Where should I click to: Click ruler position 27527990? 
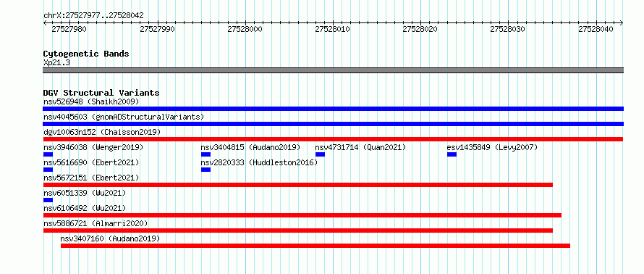157,29
